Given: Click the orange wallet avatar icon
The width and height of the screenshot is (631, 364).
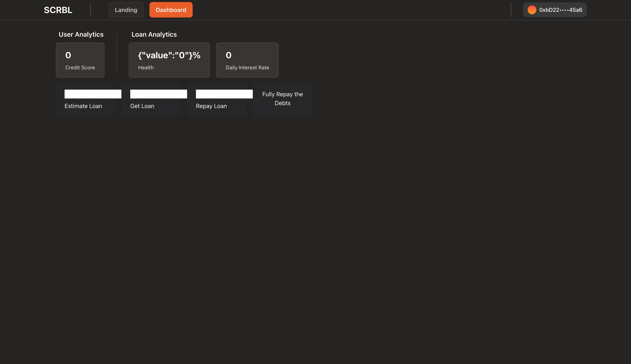Looking at the screenshot, I should click(x=532, y=10).
